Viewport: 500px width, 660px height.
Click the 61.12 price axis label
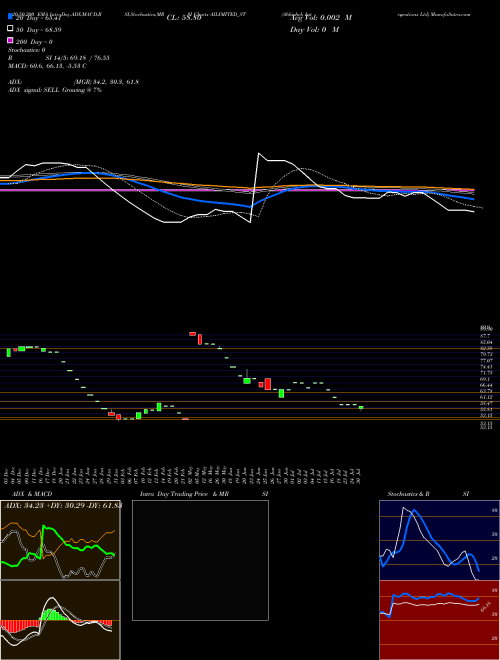486,397
